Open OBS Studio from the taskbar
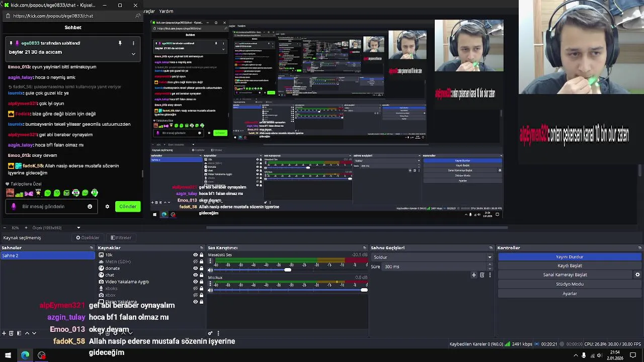The image size is (644, 362). [x=42, y=355]
